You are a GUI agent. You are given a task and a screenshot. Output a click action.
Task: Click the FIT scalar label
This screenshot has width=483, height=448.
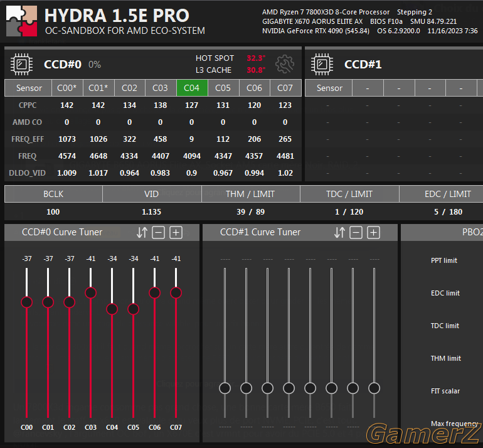pos(445,391)
